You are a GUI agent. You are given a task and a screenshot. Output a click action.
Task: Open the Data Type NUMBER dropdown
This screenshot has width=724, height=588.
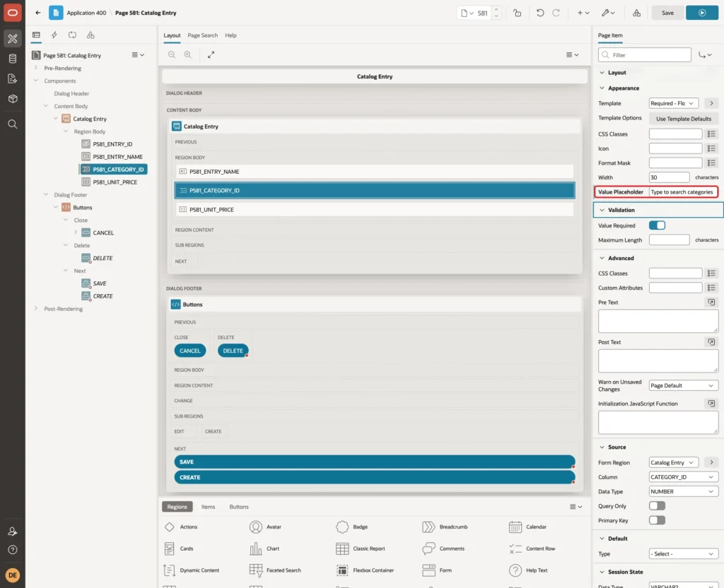click(x=684, y=492)
